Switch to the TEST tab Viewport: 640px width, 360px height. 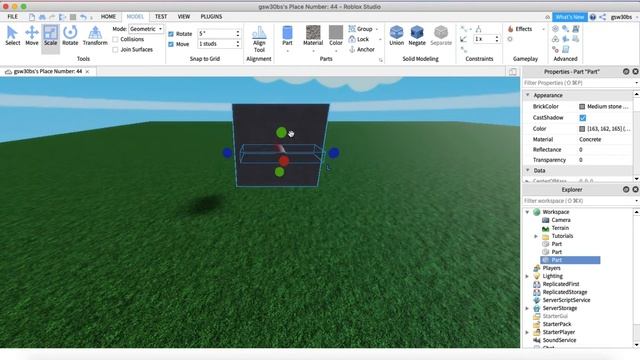161,17
